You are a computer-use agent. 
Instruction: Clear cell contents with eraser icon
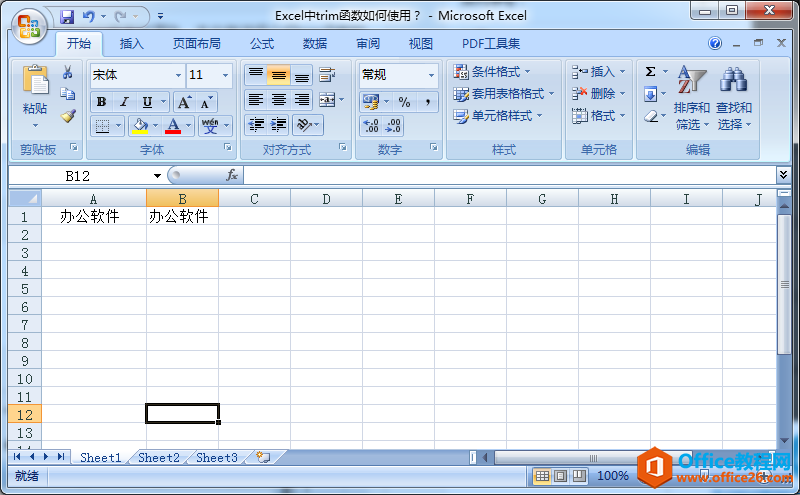[x=651, y=116]
